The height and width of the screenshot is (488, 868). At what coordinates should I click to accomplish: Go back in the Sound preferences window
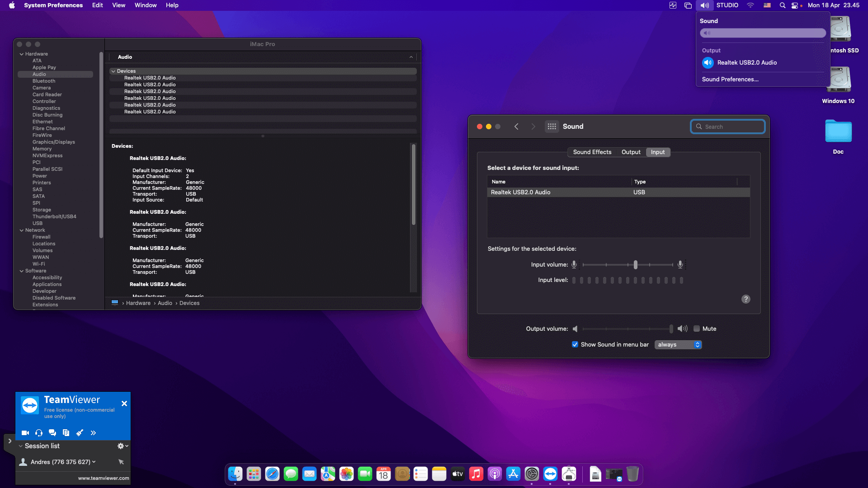516,127
